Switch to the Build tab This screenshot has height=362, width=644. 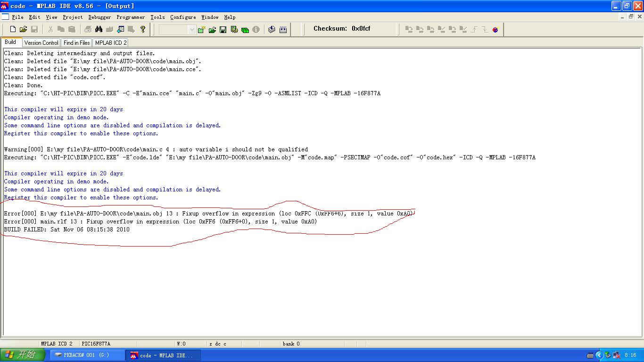pyautogui.click(x=10, y=42)
